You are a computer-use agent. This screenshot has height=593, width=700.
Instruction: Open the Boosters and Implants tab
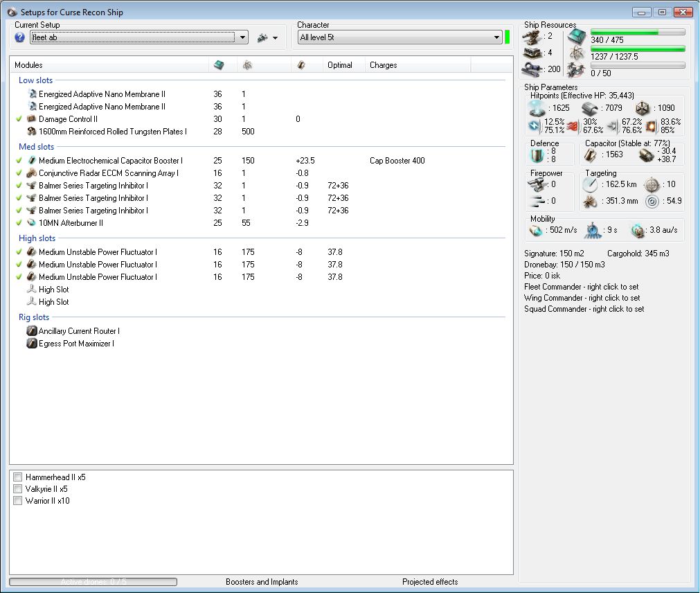point(262,582)
